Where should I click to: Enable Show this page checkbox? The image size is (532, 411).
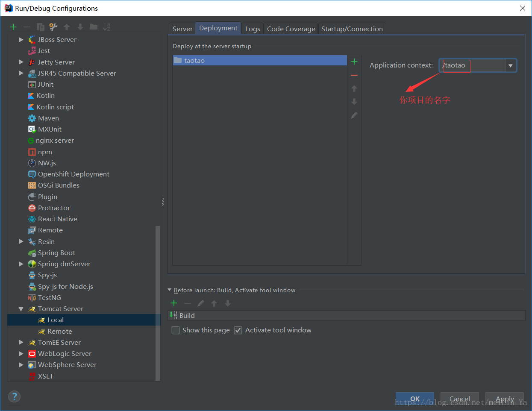pos(176,330)
